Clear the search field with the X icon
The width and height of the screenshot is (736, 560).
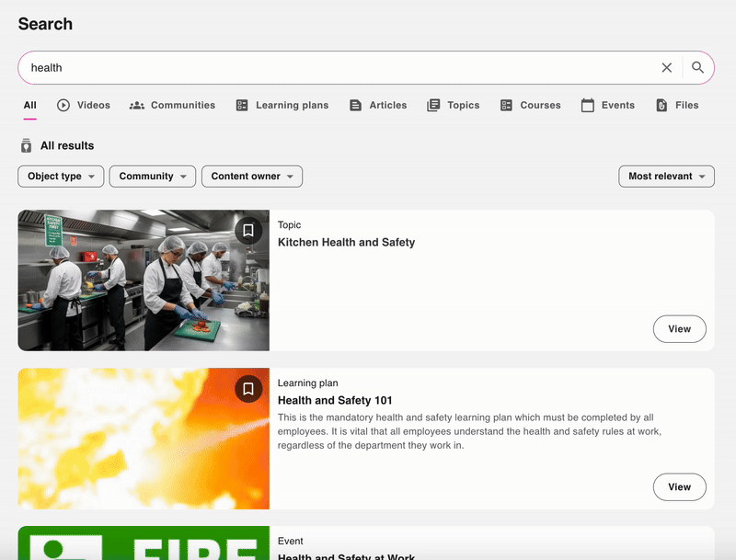pyautogui.click(x=667, y=67)
